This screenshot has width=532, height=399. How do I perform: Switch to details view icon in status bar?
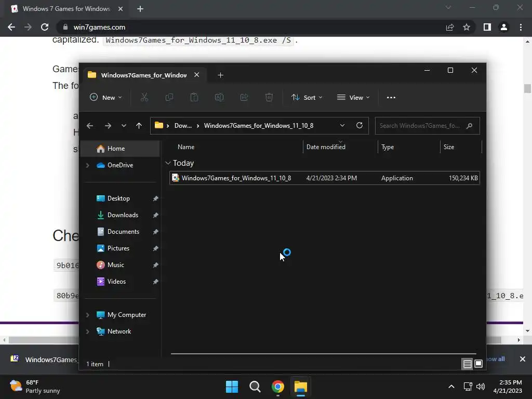coord(467,364)
